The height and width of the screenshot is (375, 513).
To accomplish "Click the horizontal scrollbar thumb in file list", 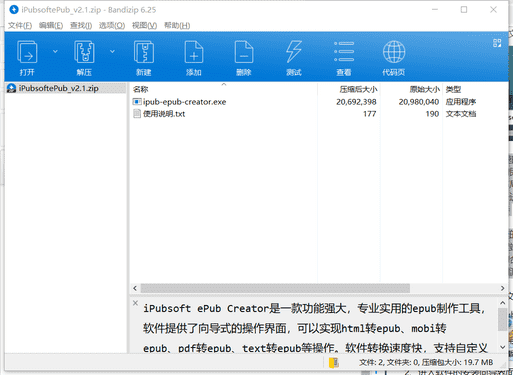I will 275,288.
